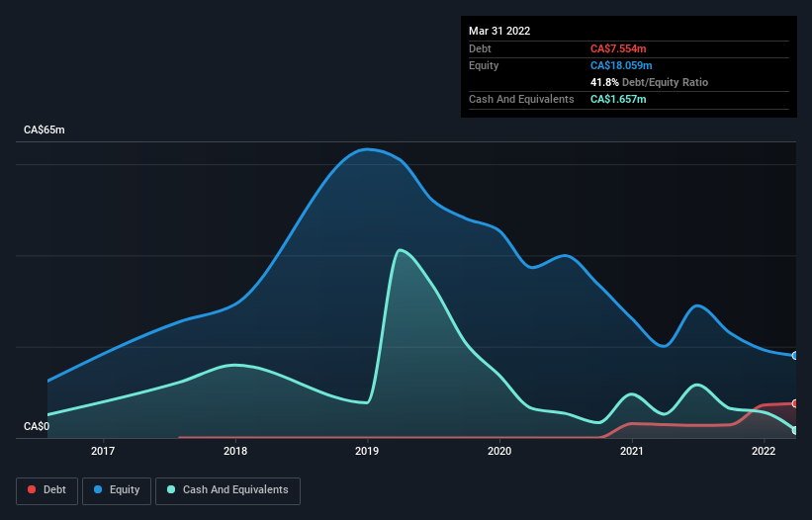Image resolution: width=812 pixels, height=520 pixels.
Task: Select the 2019 x-axis label
Action: point(367,451)
